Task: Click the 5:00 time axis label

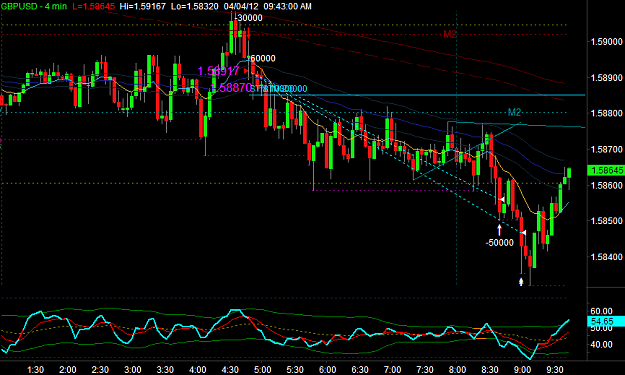Action: point(262,370)
